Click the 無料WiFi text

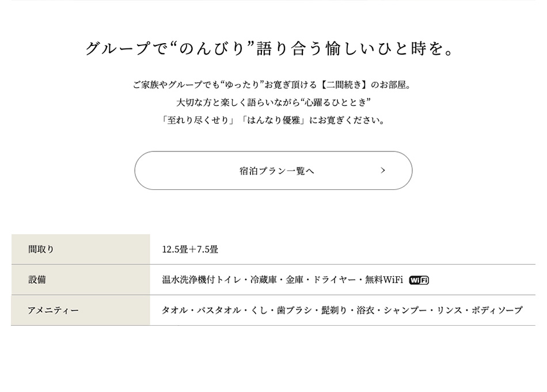pos(383,280)
